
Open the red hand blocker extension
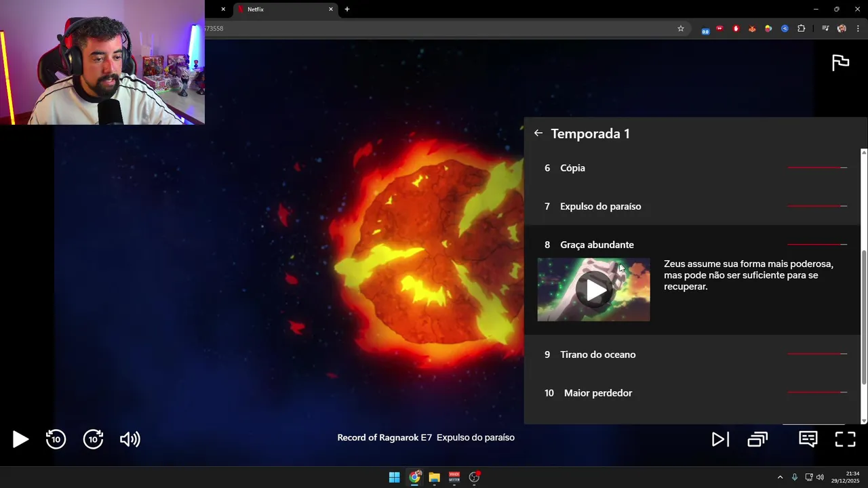click(x=736, y=28)
